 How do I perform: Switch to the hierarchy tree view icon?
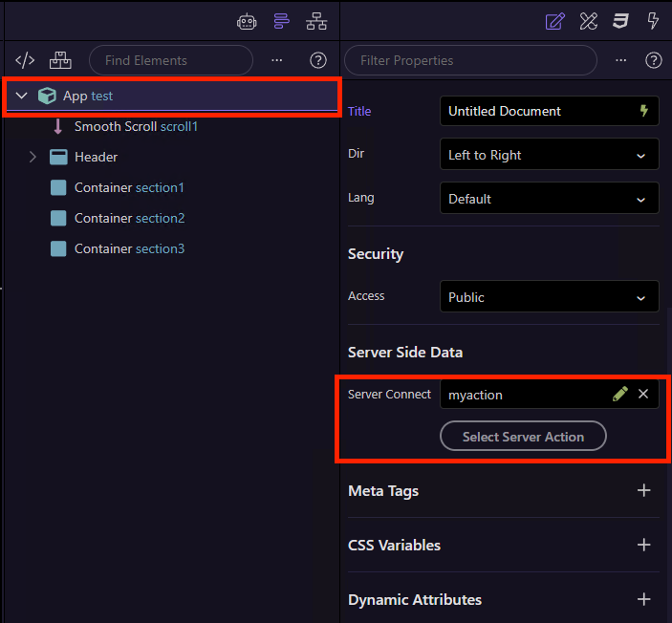316,21
